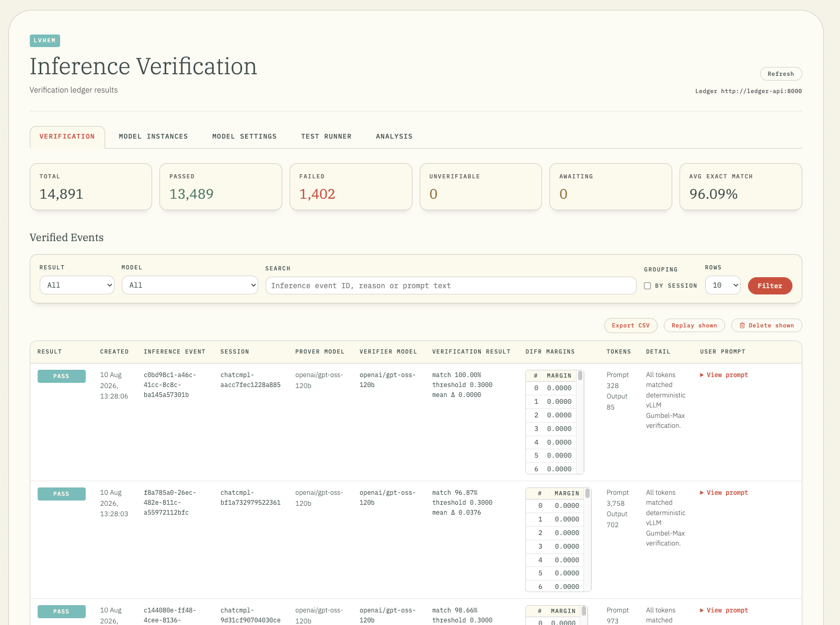The width and height of the screenshot is (840, 625).
Task: Click the LVHEM badge
Action: click(45, 41)
